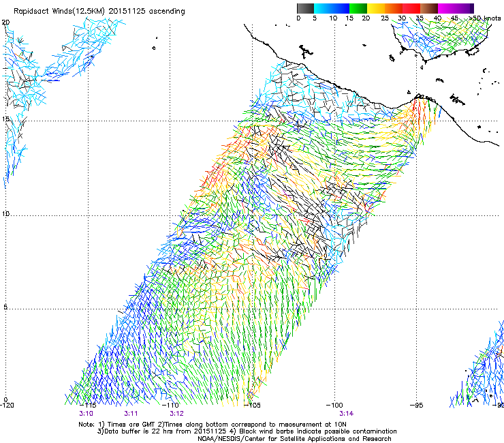Click the word 'ascending' in the title
The width and height of the screenshot is (504, 443).
167,12
